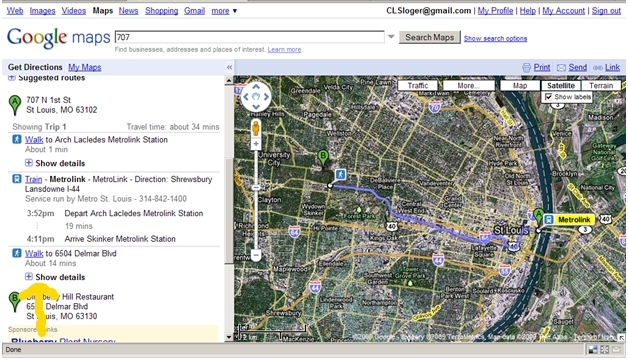Enable the Traffic layer

tap(418, 85)
